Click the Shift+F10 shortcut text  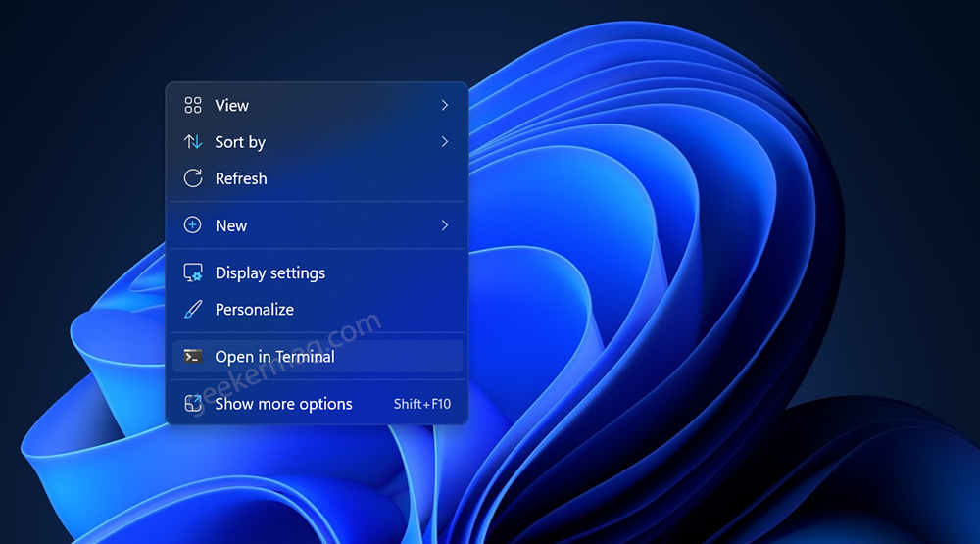[421, 404]
